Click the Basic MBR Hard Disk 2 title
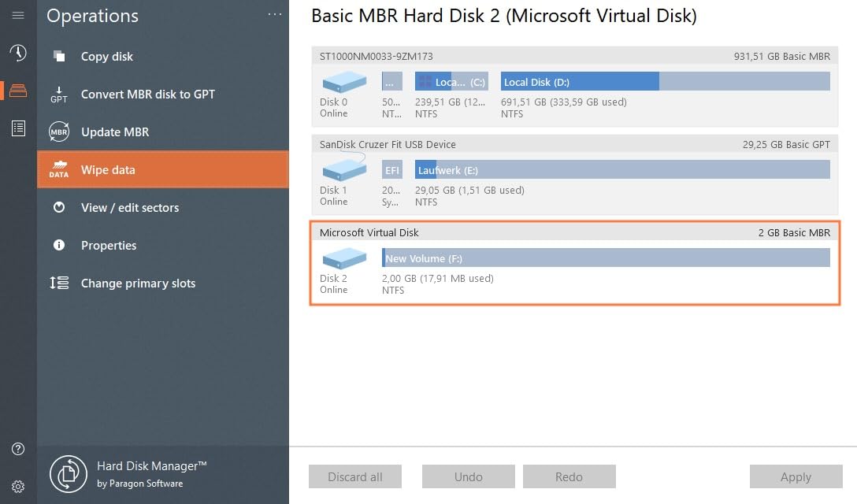The height and width of the screenshot is (504, 857). point(504,16)
